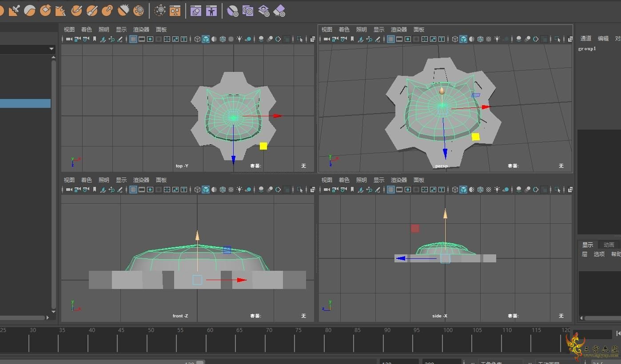The width and height of the screenshot is (621, 364).
Task: Click smooth shade all cube in persp toolbar
Action: point(463,39)
